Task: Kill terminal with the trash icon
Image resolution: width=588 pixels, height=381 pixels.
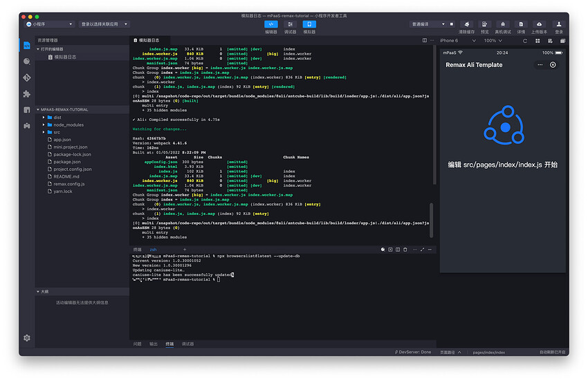Action: pyautogui.click(x=405, y=250)
